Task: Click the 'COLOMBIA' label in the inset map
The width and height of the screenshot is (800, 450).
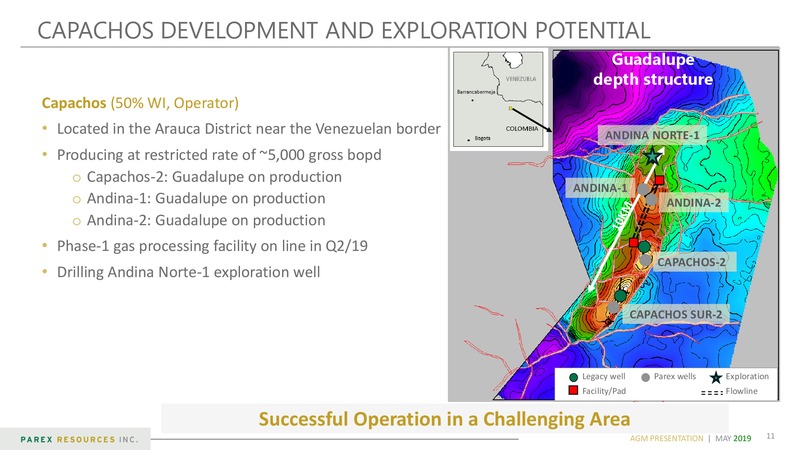Action: pos(522,129)
